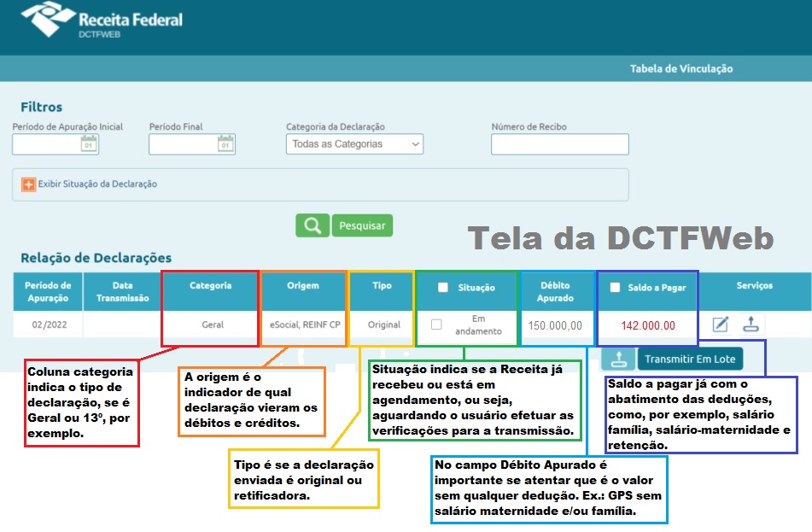Toggle the Saldo a Pagar header checkbox
This screenshot has width=812, height=532.
click(615, 288)
